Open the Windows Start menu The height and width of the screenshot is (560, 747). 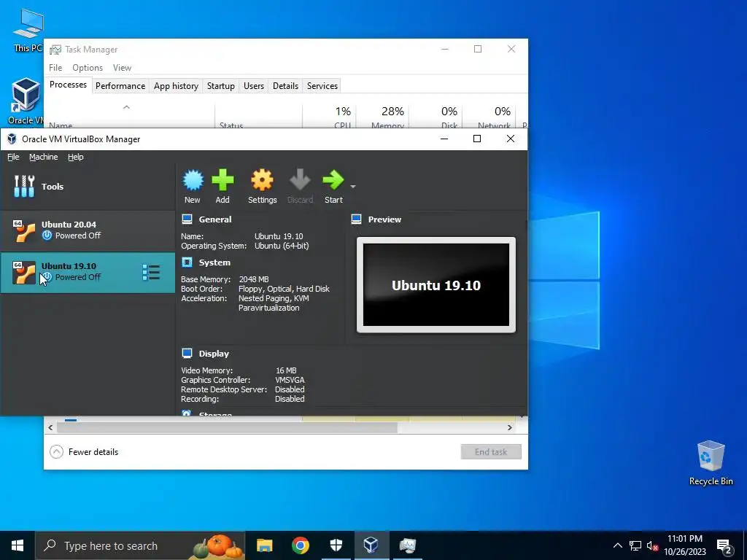(x=18, y=545)
